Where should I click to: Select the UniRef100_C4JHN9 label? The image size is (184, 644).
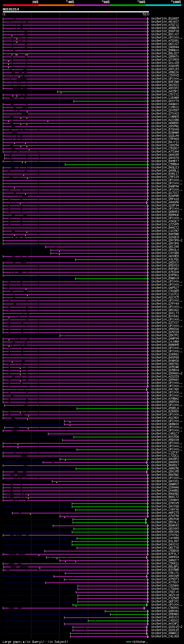click(165, 342)
